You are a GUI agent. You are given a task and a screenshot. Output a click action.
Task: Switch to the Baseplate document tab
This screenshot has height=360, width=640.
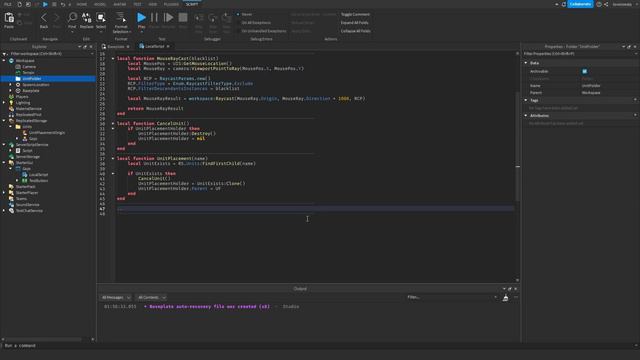tap(116, 47)
